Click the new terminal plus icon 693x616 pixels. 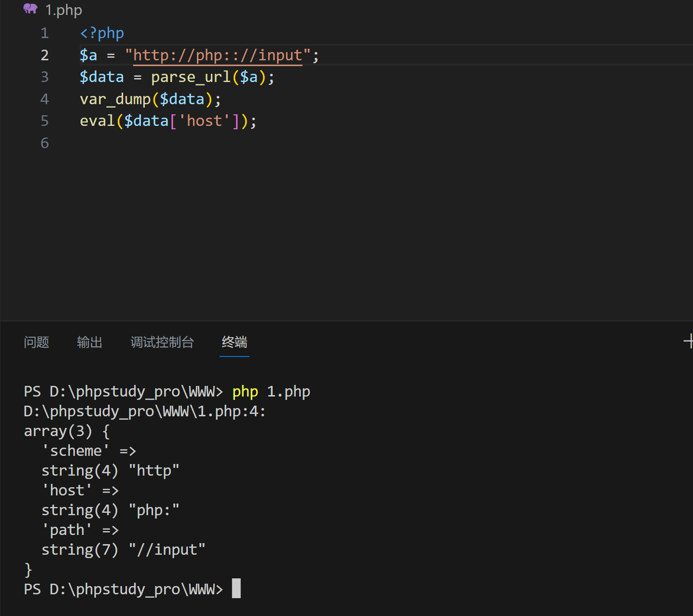pos(689,341)
